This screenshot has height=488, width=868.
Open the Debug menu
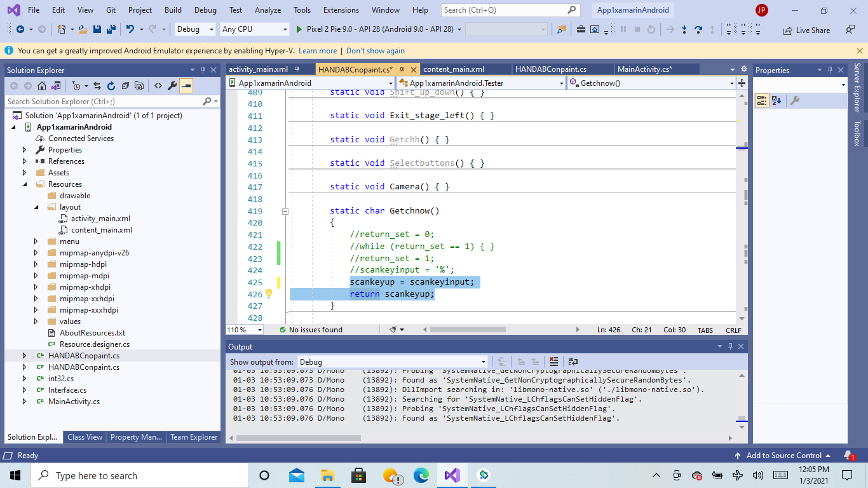click(x=205, y=10)
